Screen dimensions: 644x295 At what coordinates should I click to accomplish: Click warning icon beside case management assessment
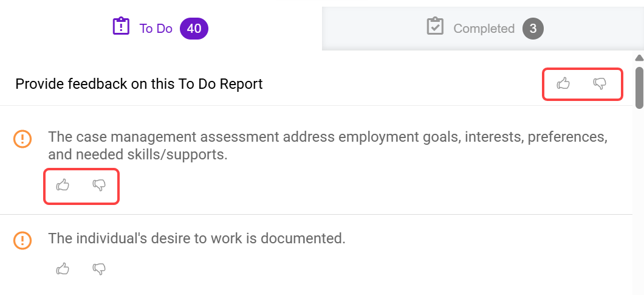click(x=22, y=139)
